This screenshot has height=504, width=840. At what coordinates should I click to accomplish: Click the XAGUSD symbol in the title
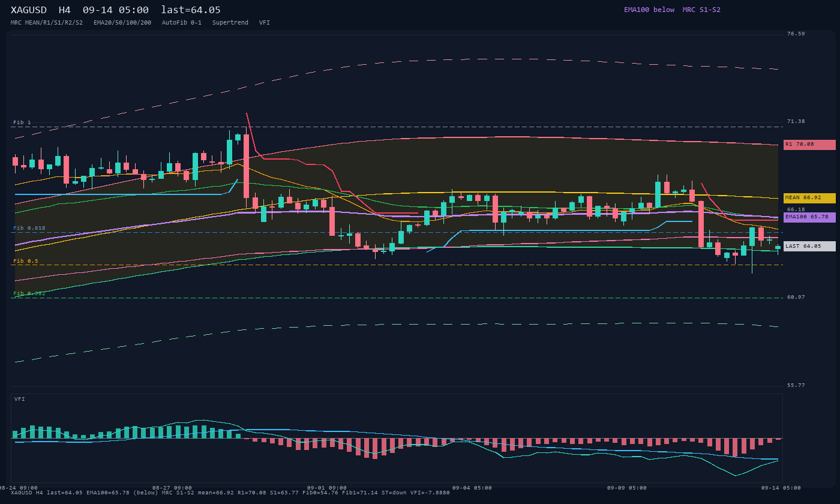point(29,10)
